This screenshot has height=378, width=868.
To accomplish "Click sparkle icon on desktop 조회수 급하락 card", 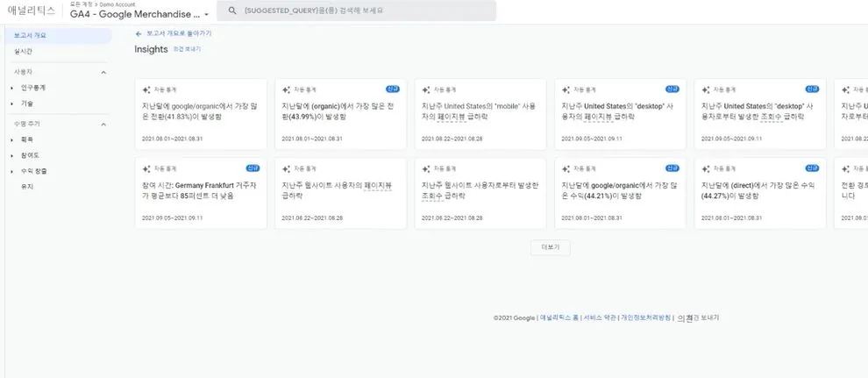I will click(705, 89).
